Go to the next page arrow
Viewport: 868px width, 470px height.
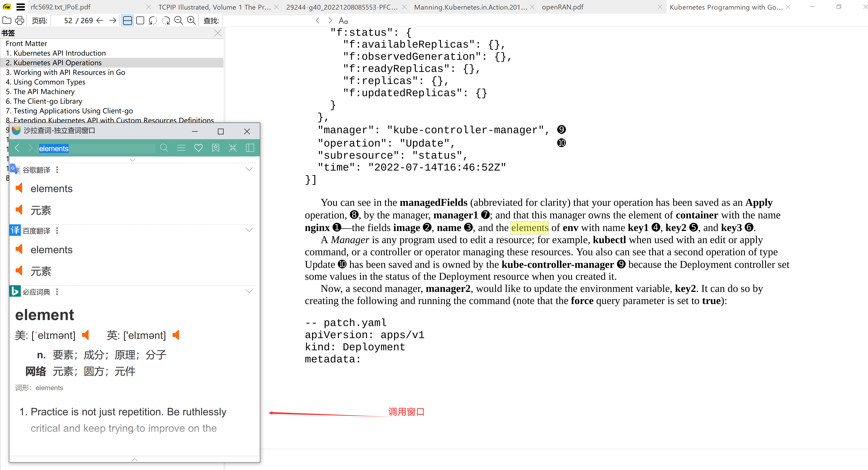tap(113, 21)
